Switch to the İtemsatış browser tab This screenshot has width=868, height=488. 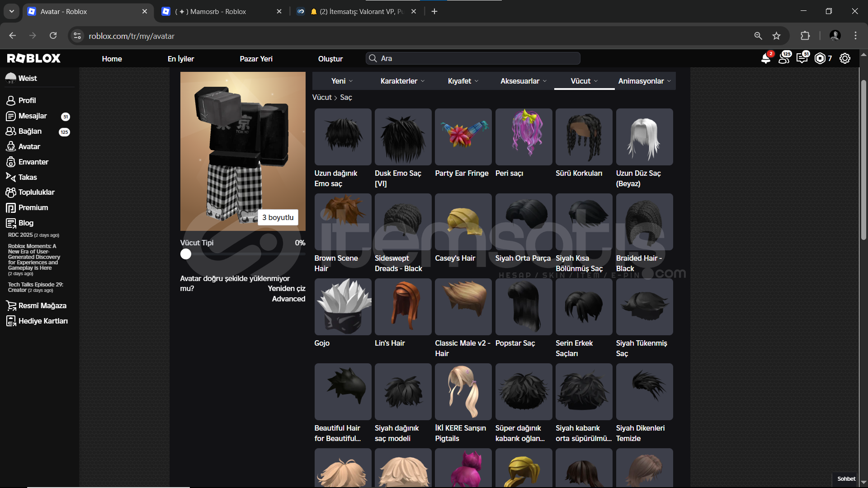coord(357,11)
